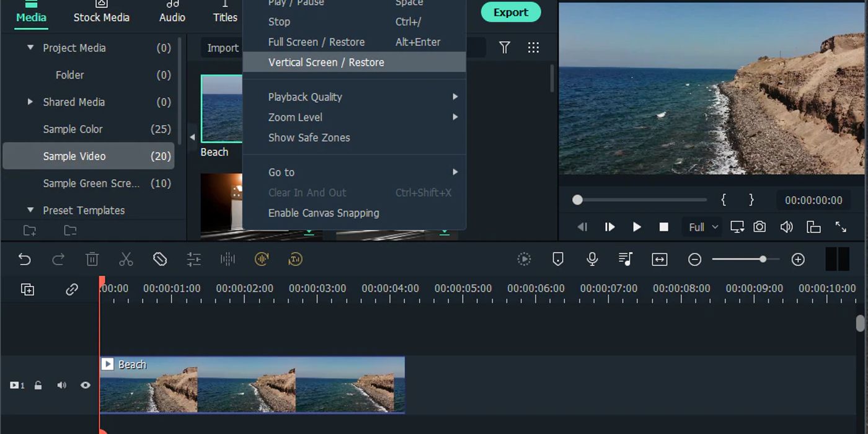The height and width of the screenshot is (434, 868).
Task: Click the Export button
Action: point(510,12)
